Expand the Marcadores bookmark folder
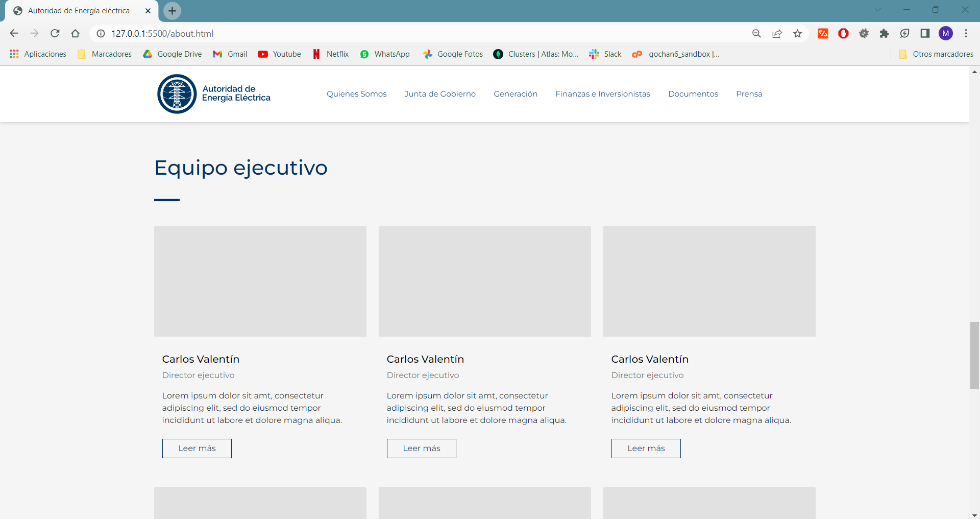The width and height of the screenshot is (980, 519). click(105, 54)
